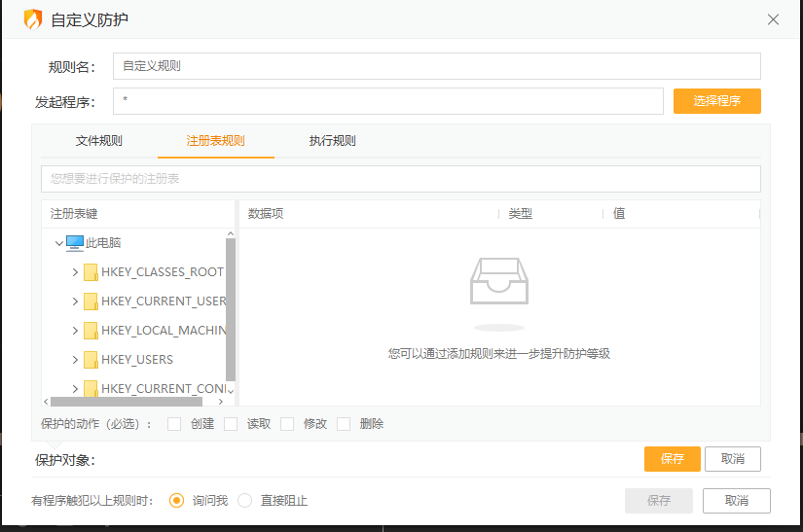Click the HKEY_USERS folder icon

pos(91,360)
